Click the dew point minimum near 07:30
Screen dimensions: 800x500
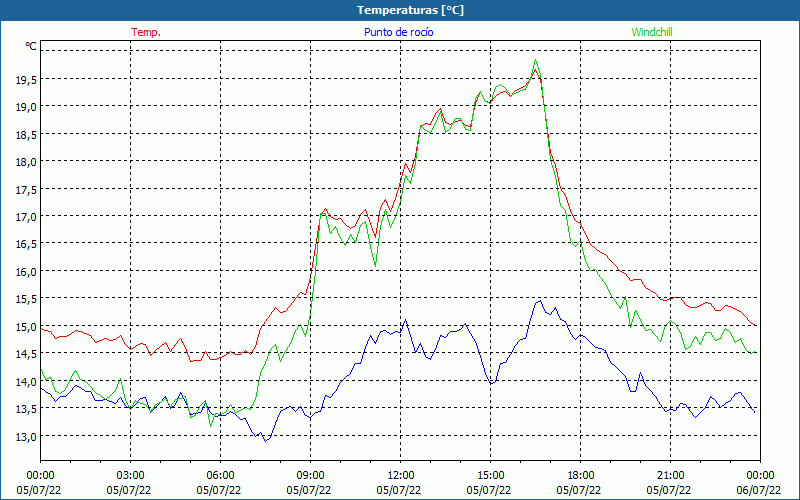(265, 441)
